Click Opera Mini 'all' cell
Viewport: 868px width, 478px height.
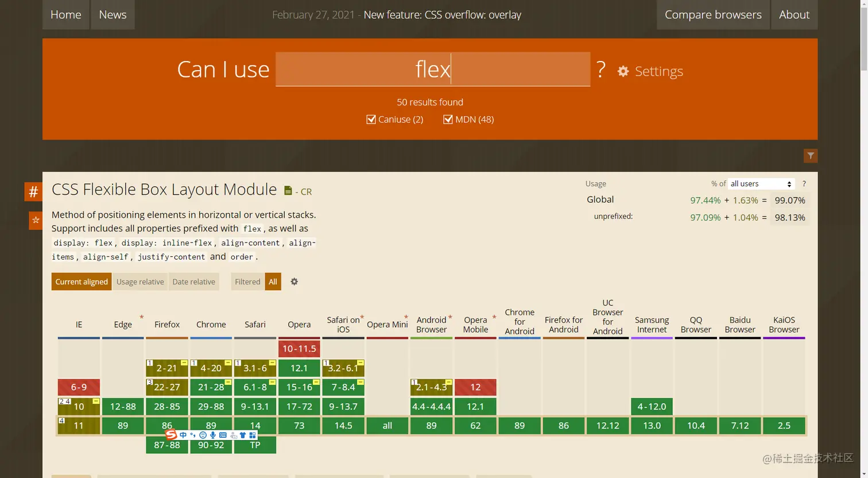[x=387, y=426]
